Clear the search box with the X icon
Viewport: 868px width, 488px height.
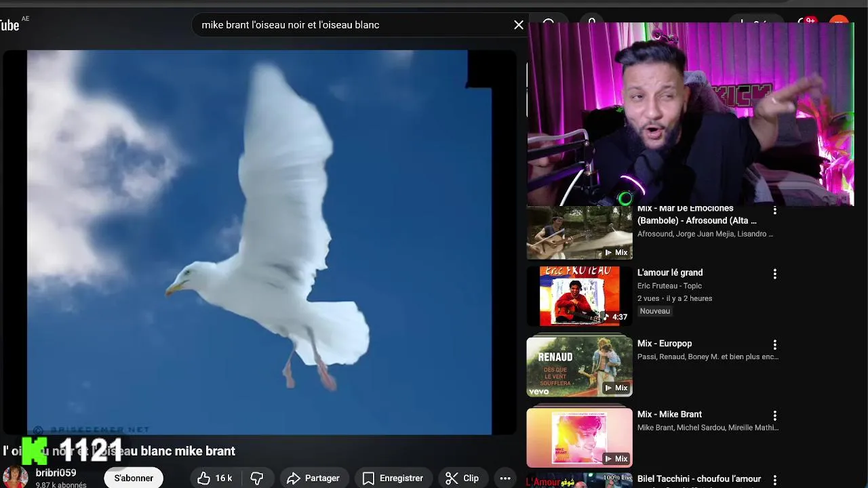click(x=519, y=25)
